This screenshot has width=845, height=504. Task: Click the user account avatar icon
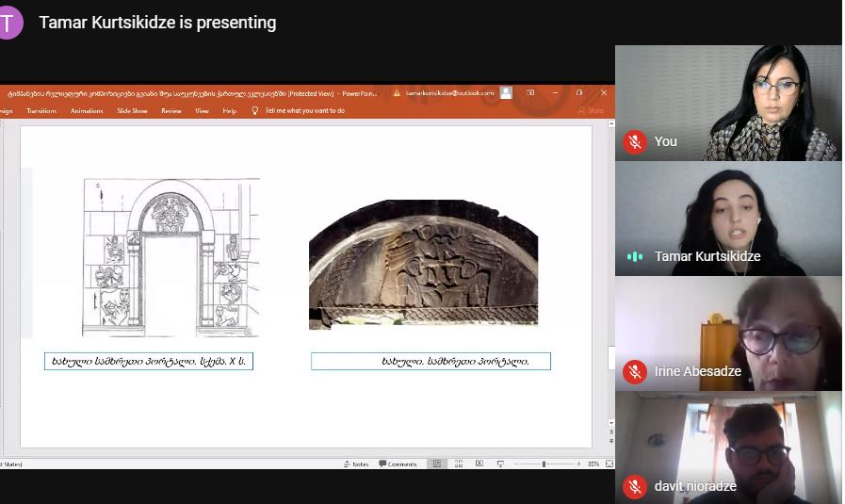click(507, 93)
